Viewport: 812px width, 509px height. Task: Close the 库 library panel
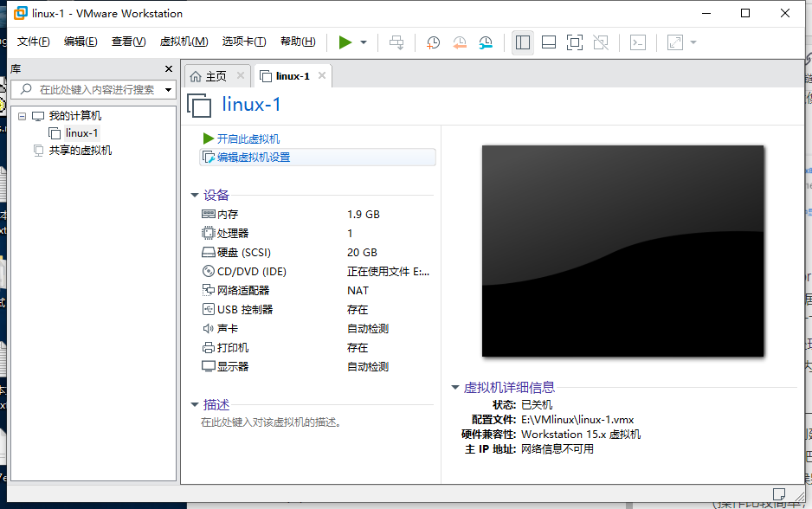tap(168, 69)
